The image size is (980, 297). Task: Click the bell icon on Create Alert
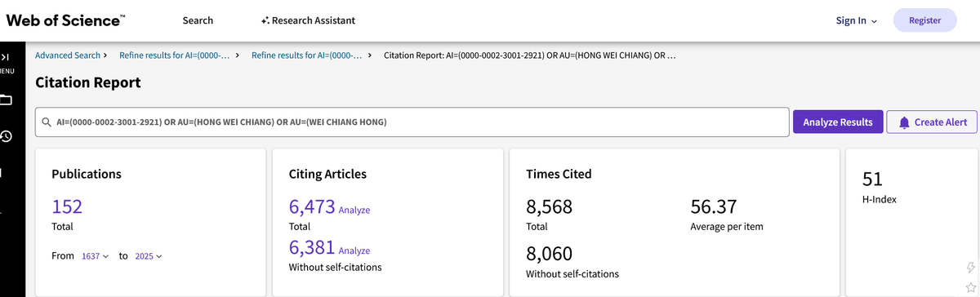coord(904,122)
